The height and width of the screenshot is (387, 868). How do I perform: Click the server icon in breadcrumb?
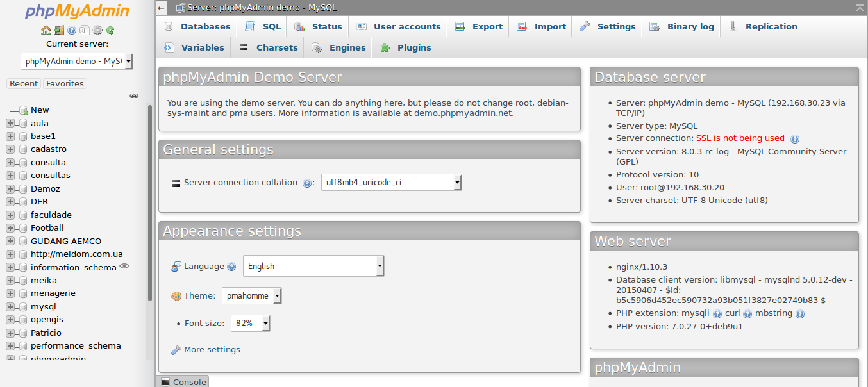tap(180, 8)
